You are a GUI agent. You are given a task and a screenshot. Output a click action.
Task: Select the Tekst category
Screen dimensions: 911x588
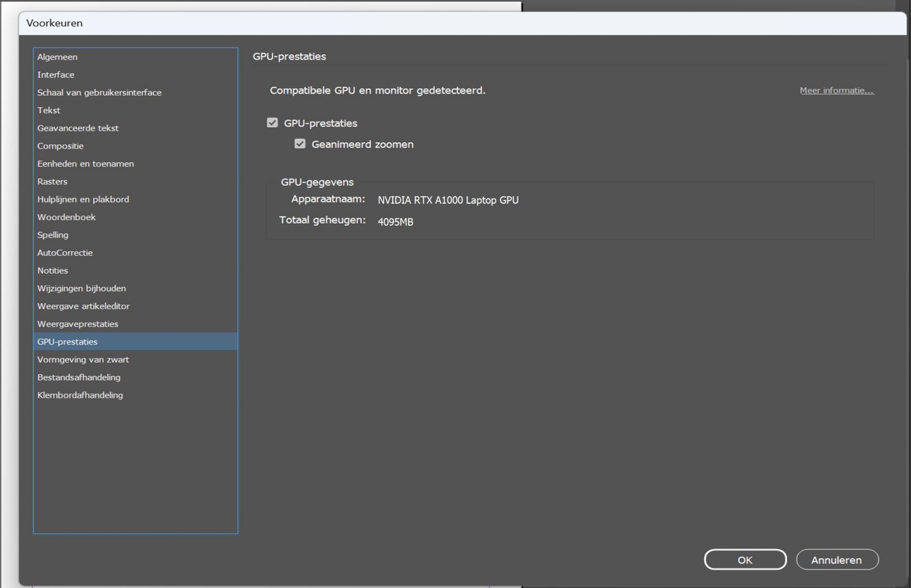(x=49, y=110)
